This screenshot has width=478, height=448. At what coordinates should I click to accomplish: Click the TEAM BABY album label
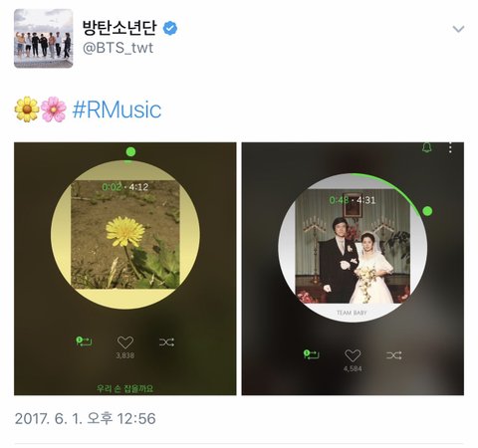[352, 313]
